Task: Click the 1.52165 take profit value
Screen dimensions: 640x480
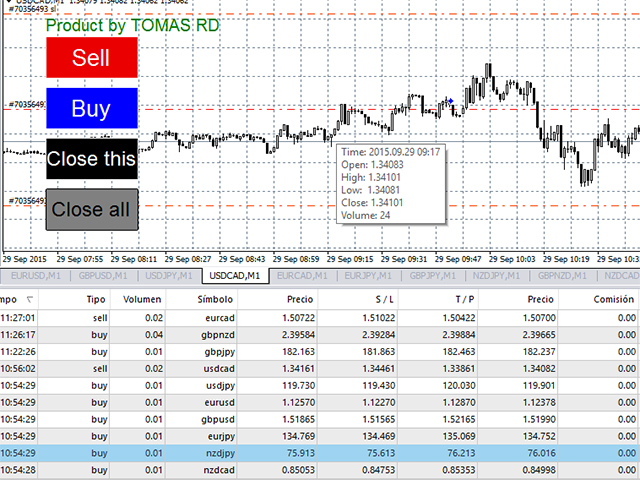Action: click(459, 420)
